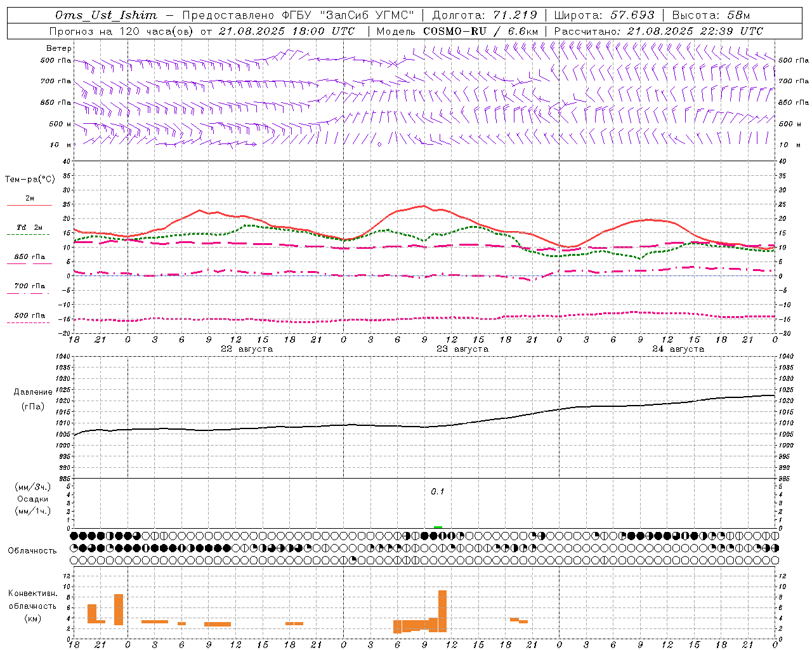Click the computed timestamp Рассчитано: 21.08.2025 22:39 UTC
The height and width of the screenshot is (650, 812).
658,31
